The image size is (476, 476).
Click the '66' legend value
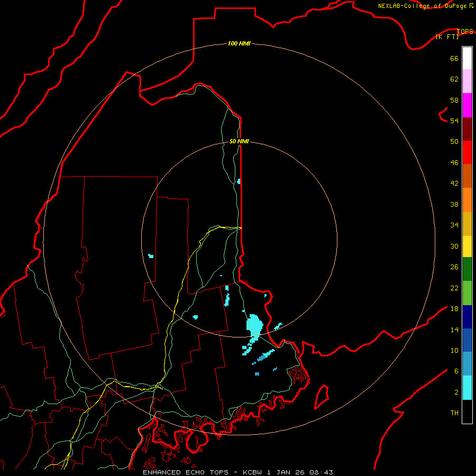pyautogui.click(x=454, y=58)
